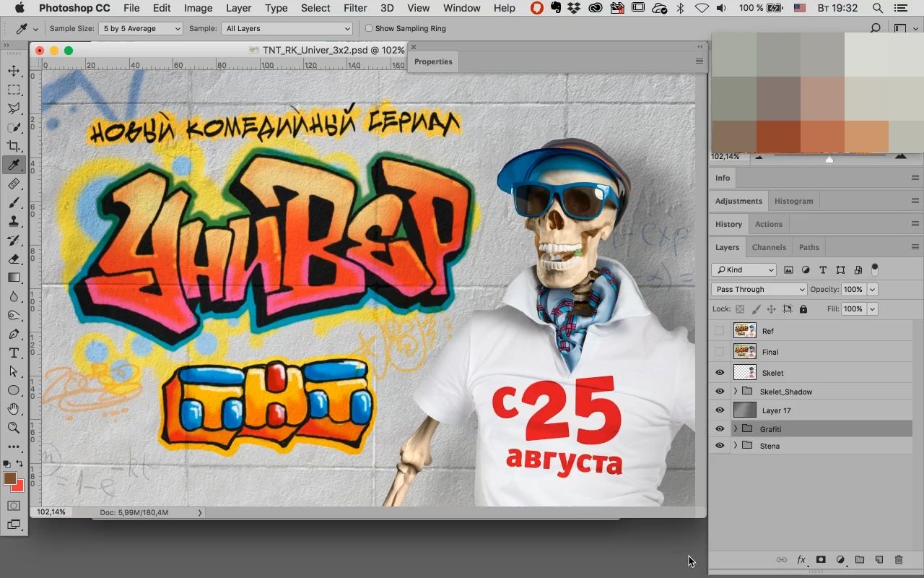Change the screen mode

14,525
